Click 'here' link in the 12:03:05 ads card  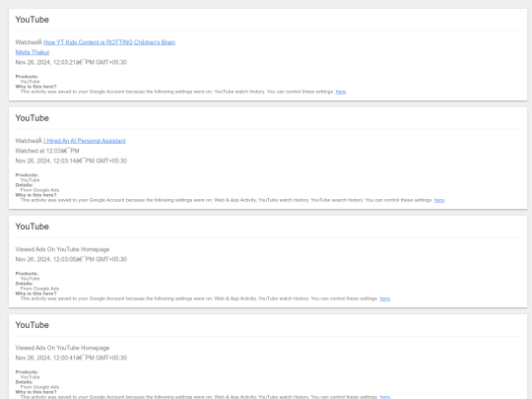click(x=385, y=299)
